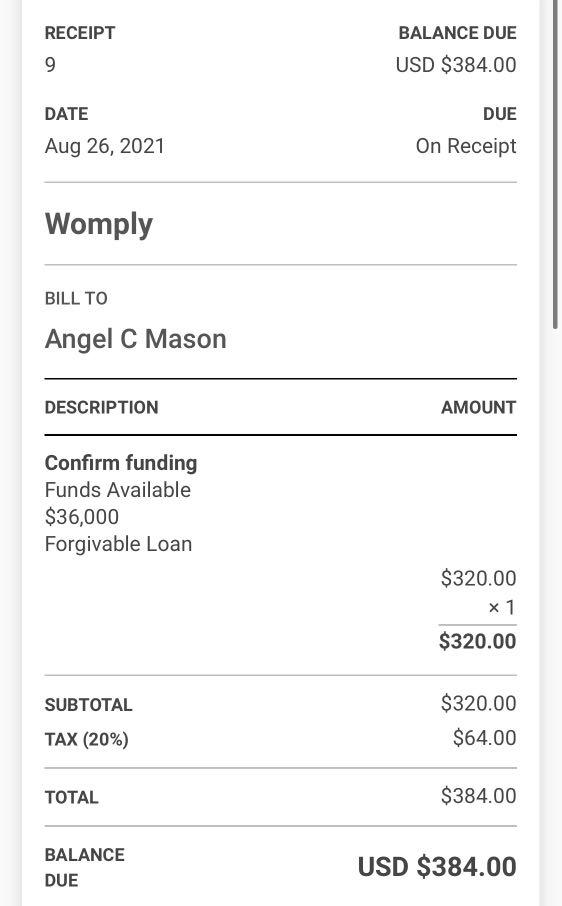Select the Angel C Mason recipient name
562x906 pixels.
pos(136,339)
